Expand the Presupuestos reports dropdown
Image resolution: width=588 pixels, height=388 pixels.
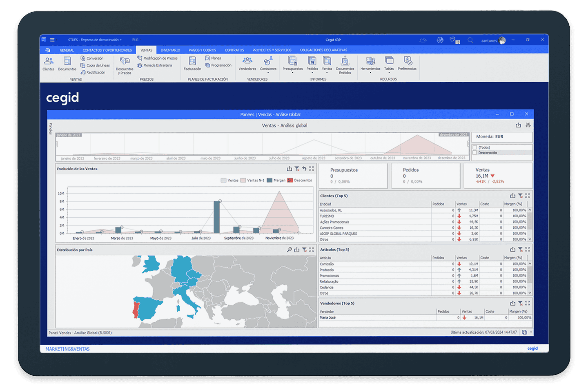[x=293, y=72]
